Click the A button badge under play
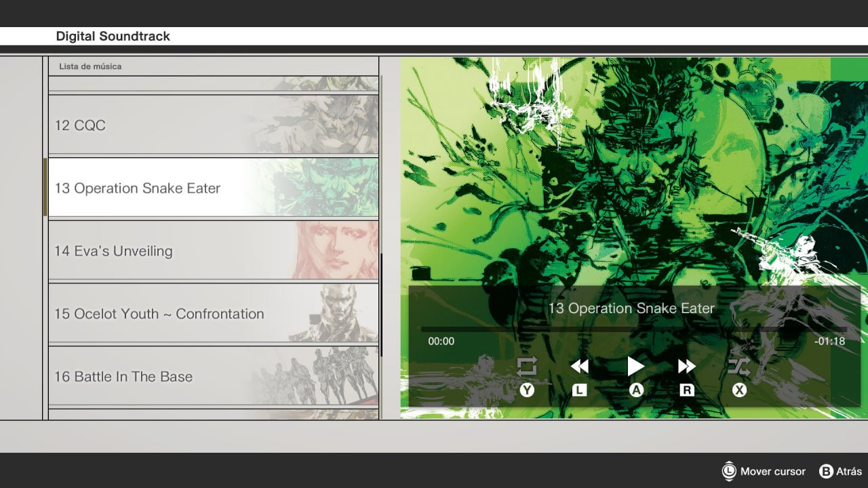Screen dimensions: 868x488 point(635,390)
